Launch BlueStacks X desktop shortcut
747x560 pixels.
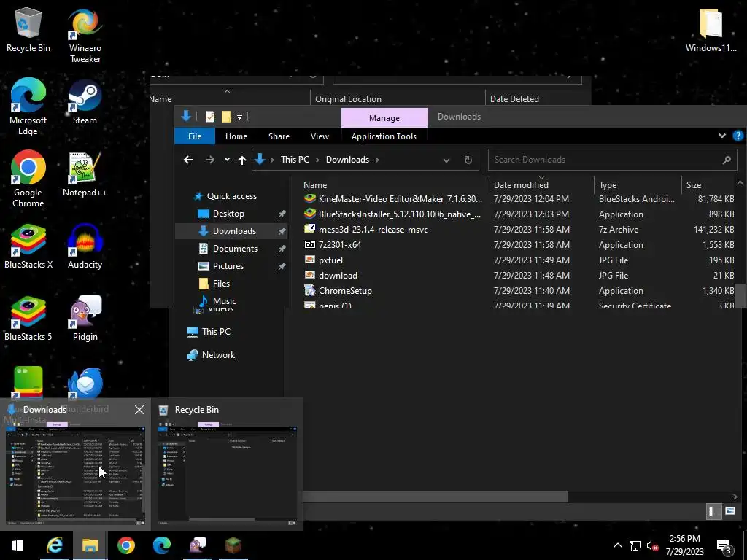coord(28,247)
